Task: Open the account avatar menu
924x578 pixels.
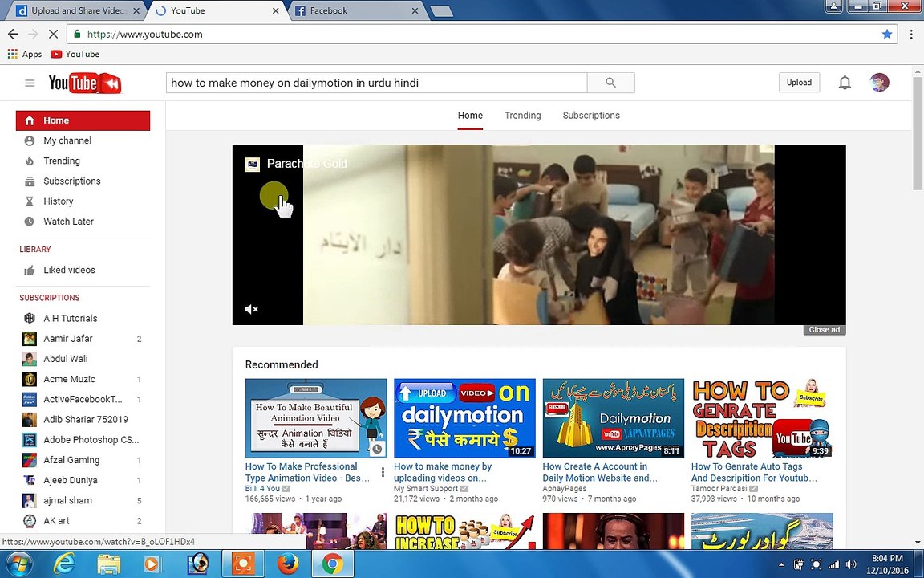Action: click(879, 83)
